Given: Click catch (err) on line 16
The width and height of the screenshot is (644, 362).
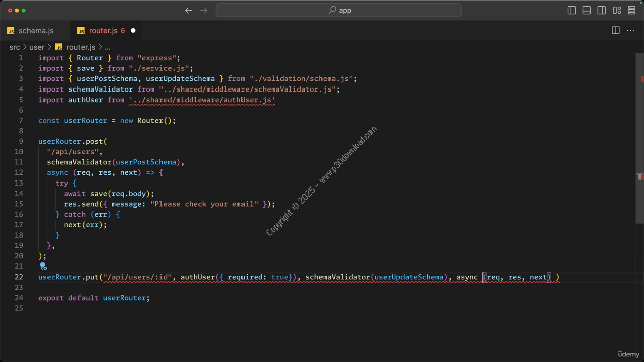Looking at the screenshot, I should pyautogui.click(x=88, y=214).
